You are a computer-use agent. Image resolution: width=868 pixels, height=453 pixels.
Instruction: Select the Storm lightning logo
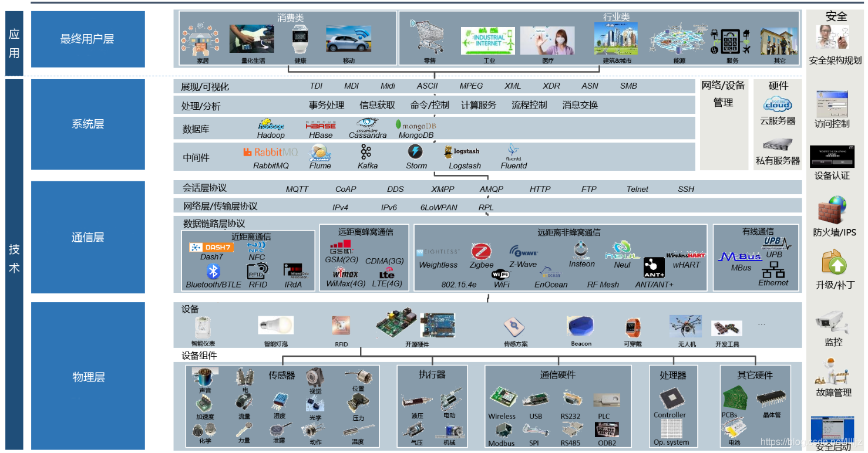415,151
